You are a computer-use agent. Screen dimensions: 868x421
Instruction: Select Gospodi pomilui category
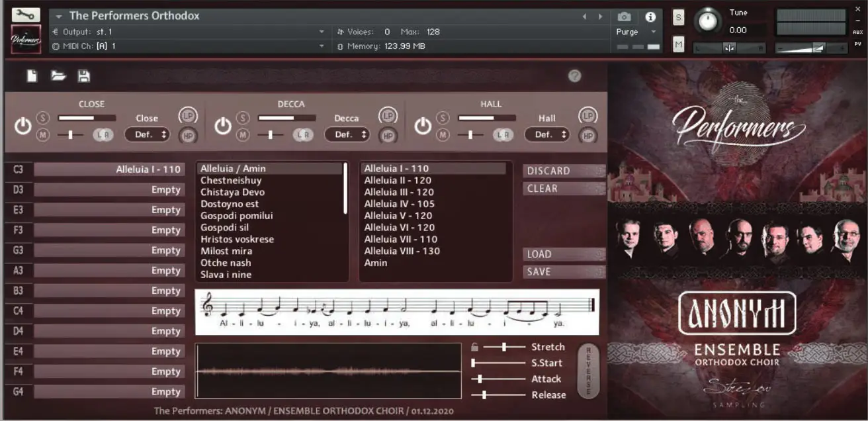237,216
